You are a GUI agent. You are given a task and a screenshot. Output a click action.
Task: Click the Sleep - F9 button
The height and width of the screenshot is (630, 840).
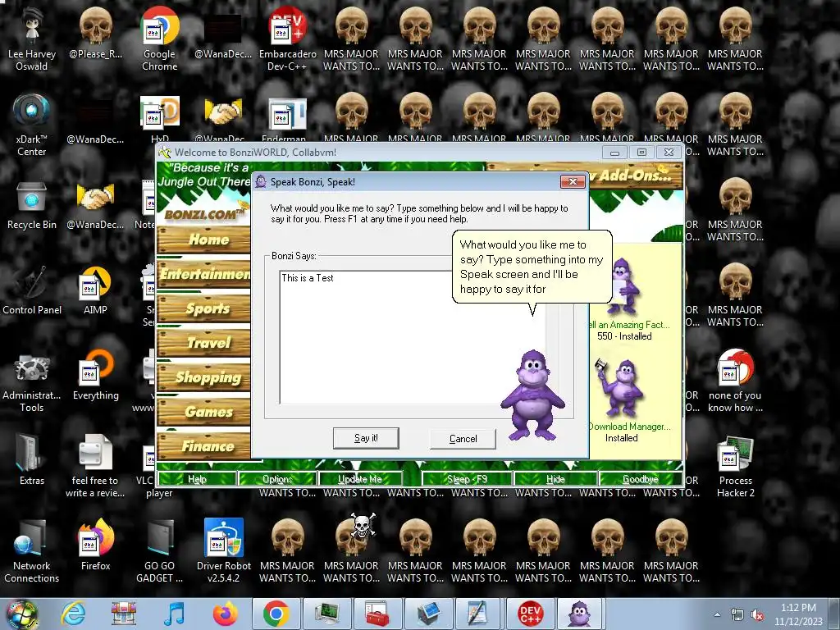point(467,479)
